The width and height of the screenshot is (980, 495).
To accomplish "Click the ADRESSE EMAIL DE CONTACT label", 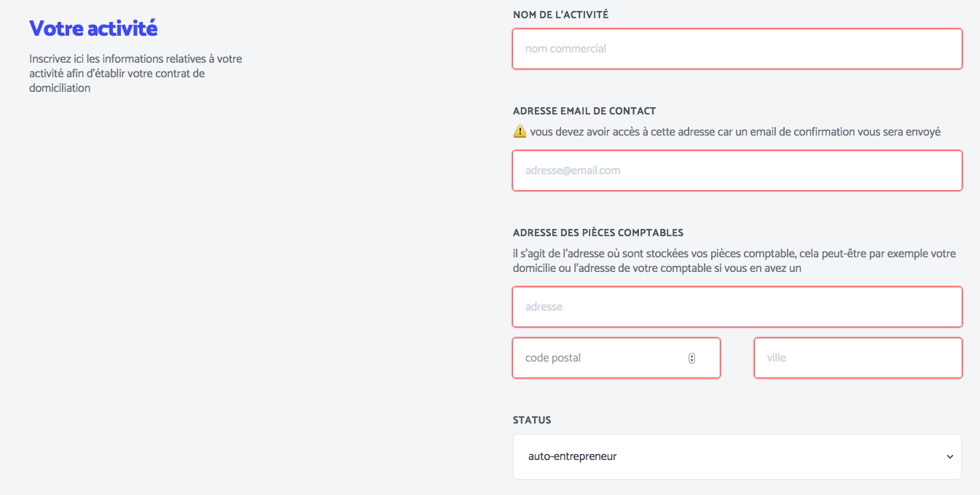I will pos(584,111).
